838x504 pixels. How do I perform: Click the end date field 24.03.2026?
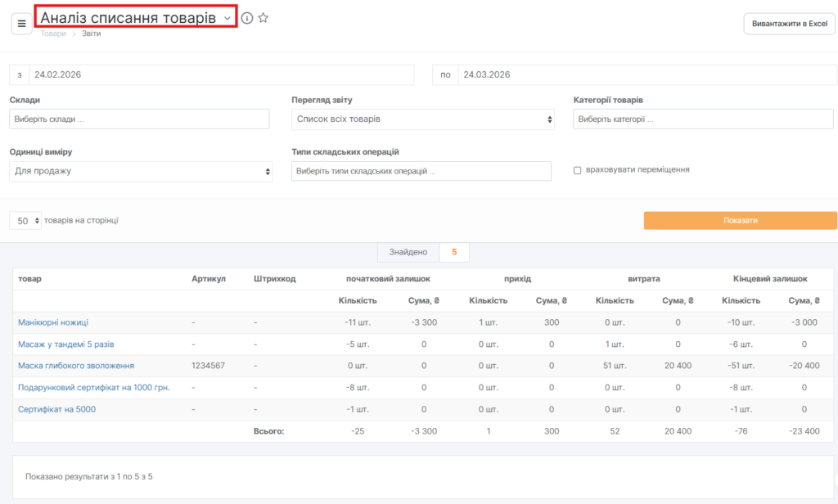pos(647,74)
